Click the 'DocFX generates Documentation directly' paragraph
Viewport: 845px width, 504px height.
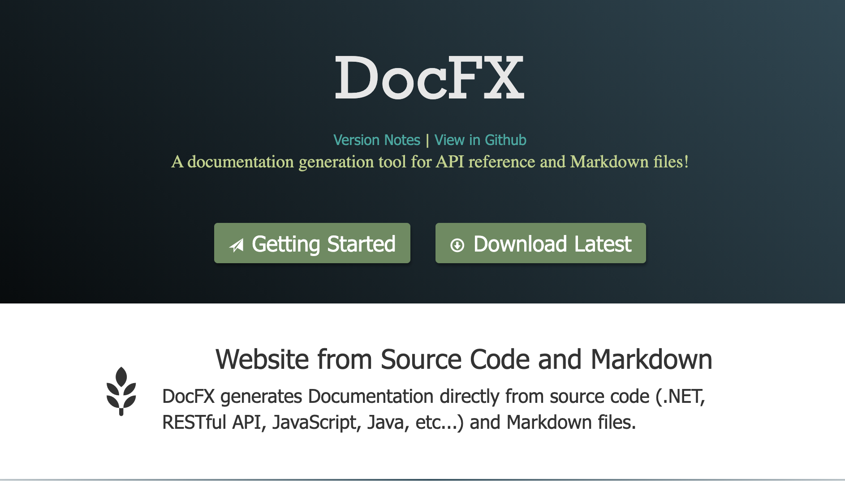434,409
